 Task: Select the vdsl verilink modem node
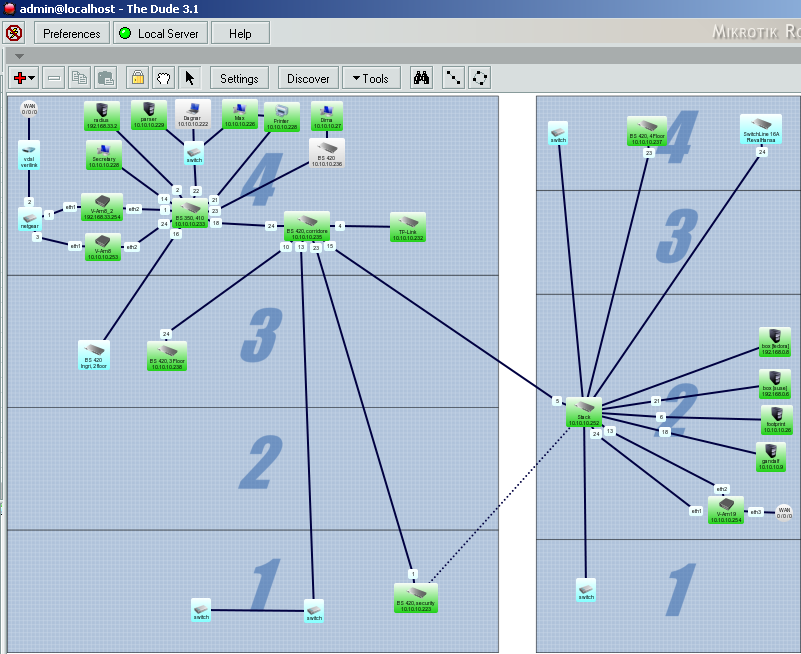click(x=29, y=155)
